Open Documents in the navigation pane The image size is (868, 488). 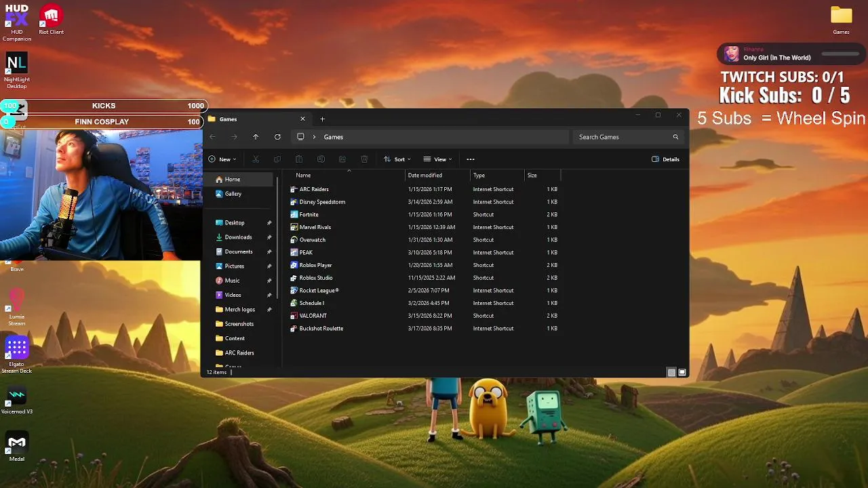(x=239, y=251)
